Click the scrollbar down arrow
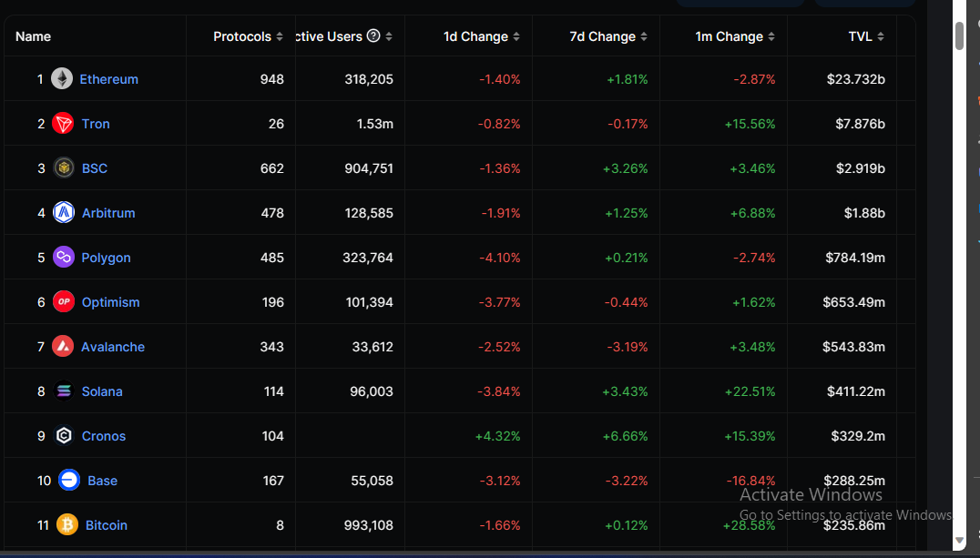 (959, 541)
